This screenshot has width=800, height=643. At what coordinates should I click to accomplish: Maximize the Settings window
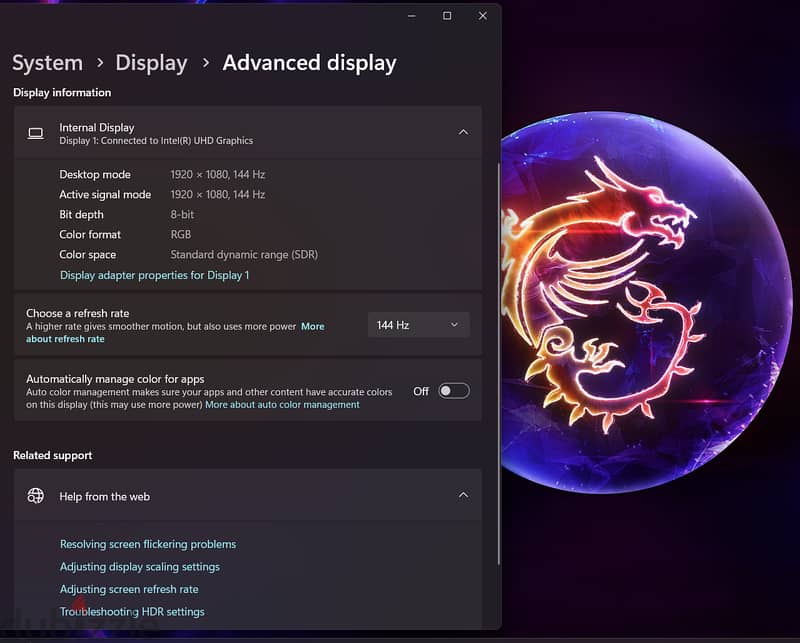[447, 16]
